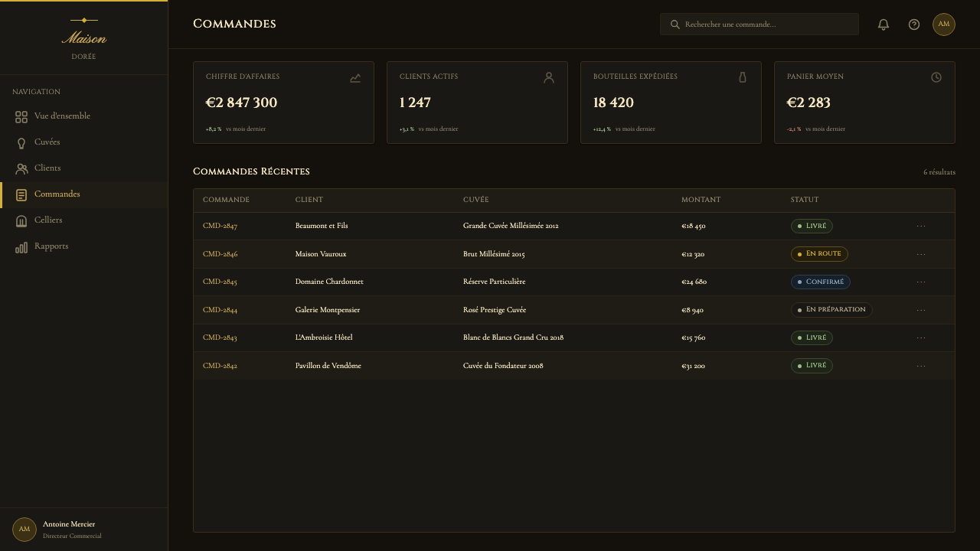The width and height of the screenshot is (980, 551).
Task: Click the Livré status badge for CMD-2847
Action: [812, 227]
